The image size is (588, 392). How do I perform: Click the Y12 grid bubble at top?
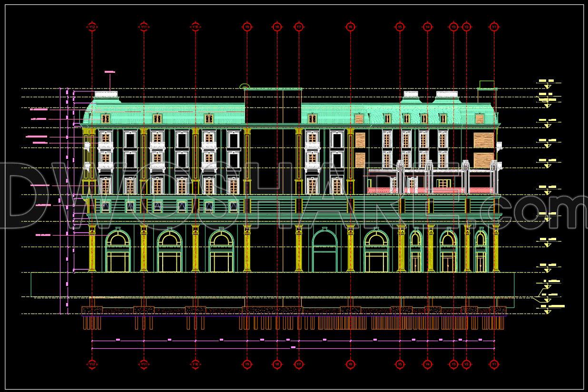(x=92, y=27)
